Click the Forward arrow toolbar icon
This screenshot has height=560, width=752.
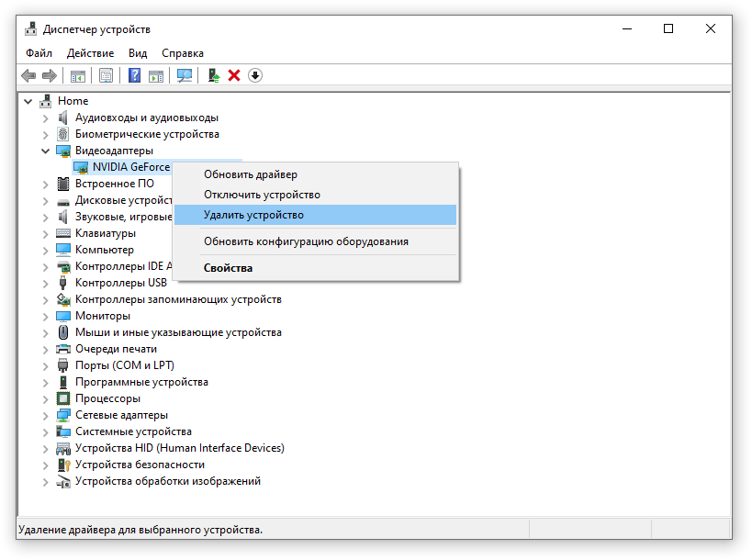point(50,75)
